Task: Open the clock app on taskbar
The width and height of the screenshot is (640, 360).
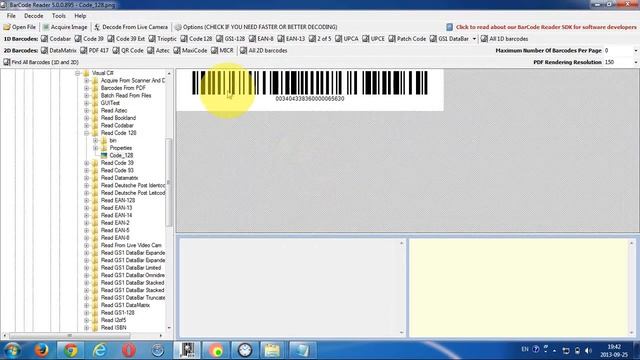Action: tap(245, 350)
